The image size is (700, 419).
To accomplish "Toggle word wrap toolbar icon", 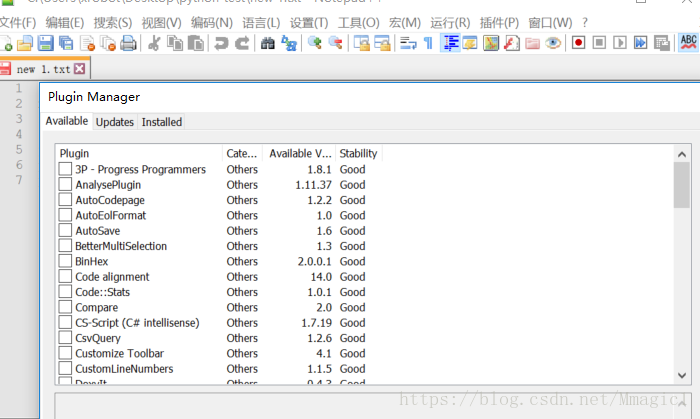I will pos(408,43).
